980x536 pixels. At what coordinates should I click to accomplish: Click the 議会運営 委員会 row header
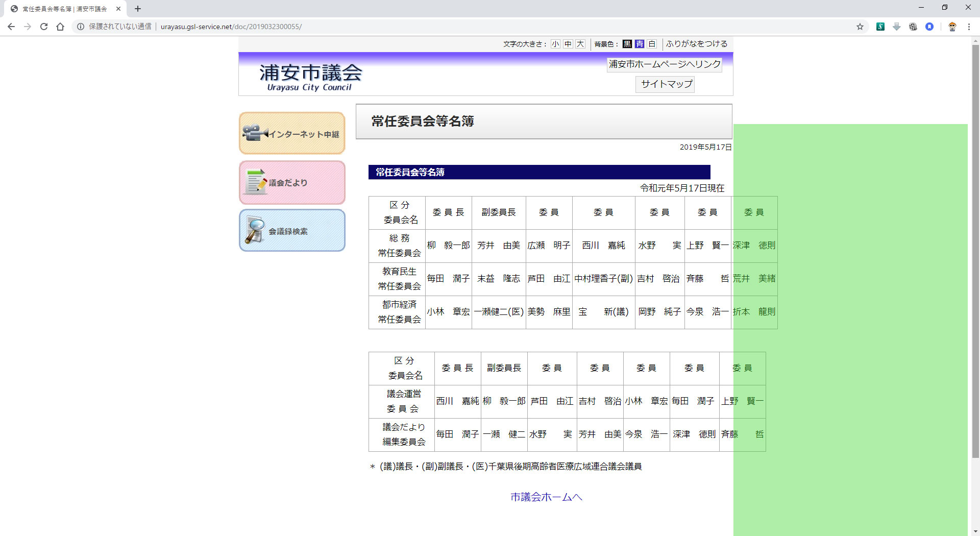pyautogui.click(x=402, y=401)
